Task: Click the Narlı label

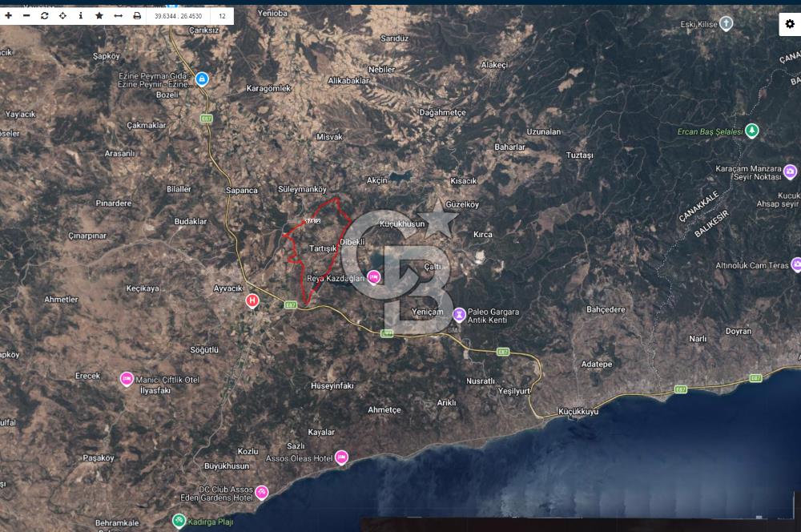Action: click(x=698, y=338)
